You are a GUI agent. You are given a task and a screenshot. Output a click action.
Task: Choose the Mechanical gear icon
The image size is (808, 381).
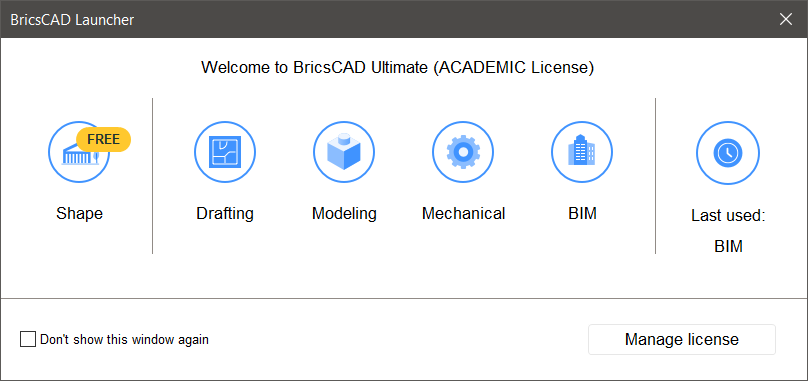463,152
